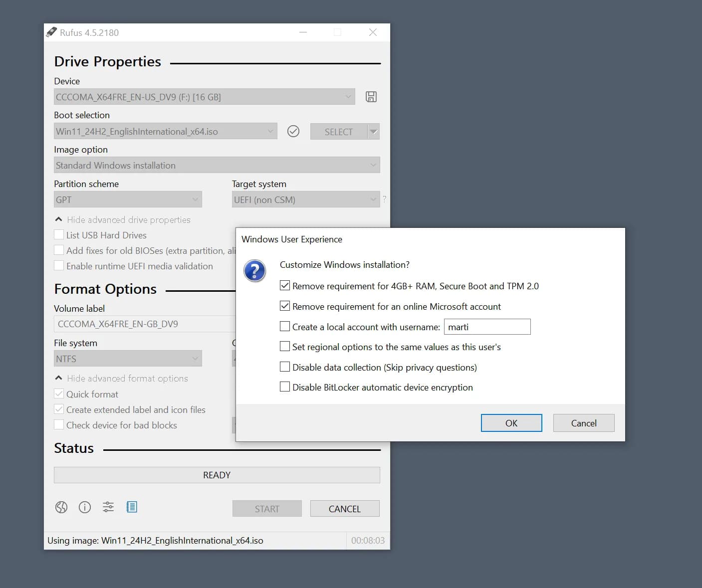702x588 pixels.
Task: Open Target system UEFI dropdown
Action: tap(305, 199)
